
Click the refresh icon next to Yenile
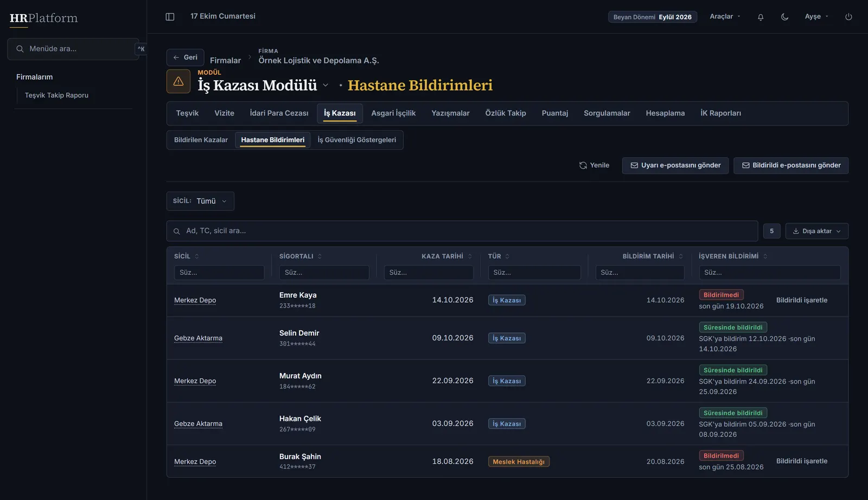pos(583,165)
